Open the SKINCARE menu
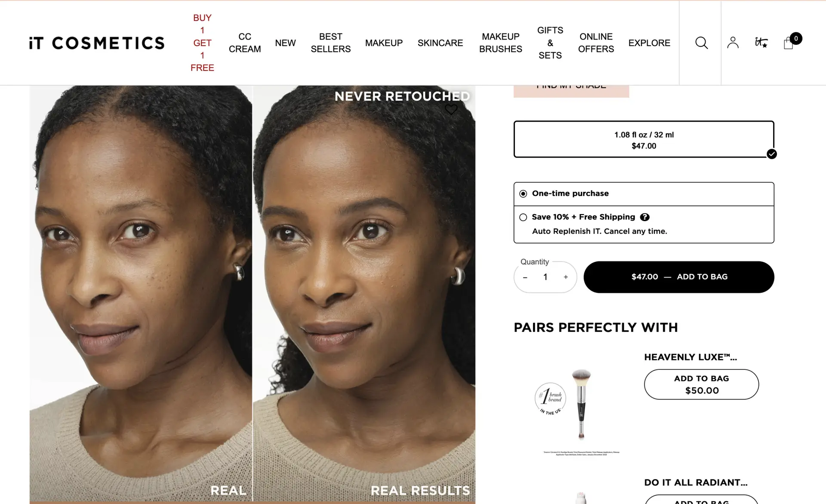The image size is (826, 504). (x=440, y=43)
